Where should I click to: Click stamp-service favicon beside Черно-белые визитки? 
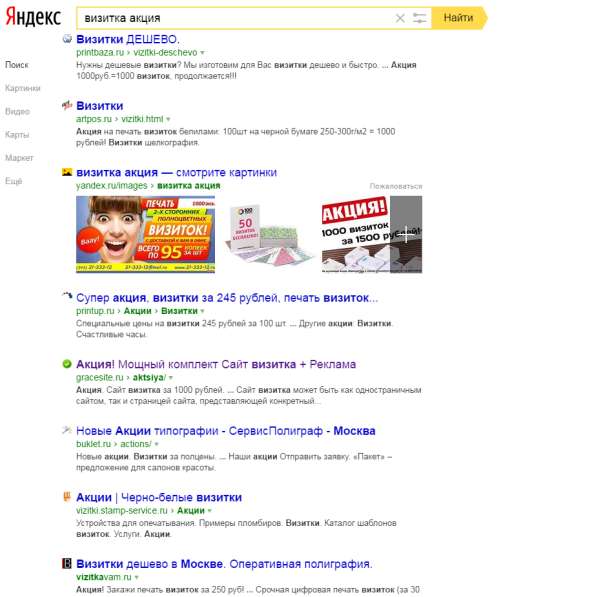(67, 496)
